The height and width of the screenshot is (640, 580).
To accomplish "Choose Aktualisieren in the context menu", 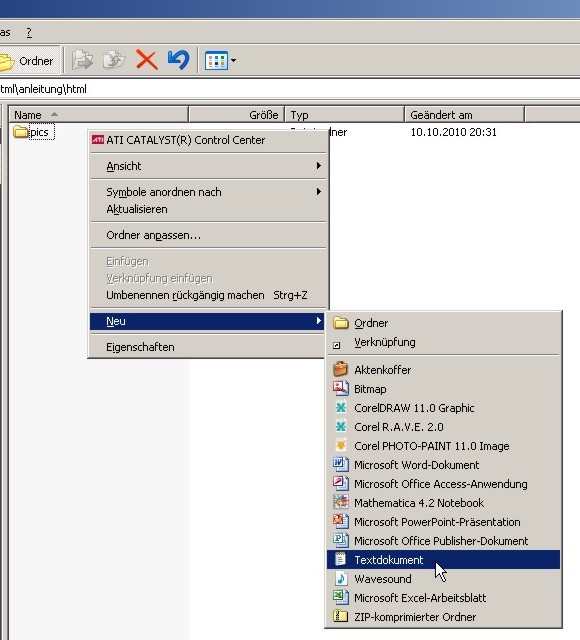I will pos(209,209).
